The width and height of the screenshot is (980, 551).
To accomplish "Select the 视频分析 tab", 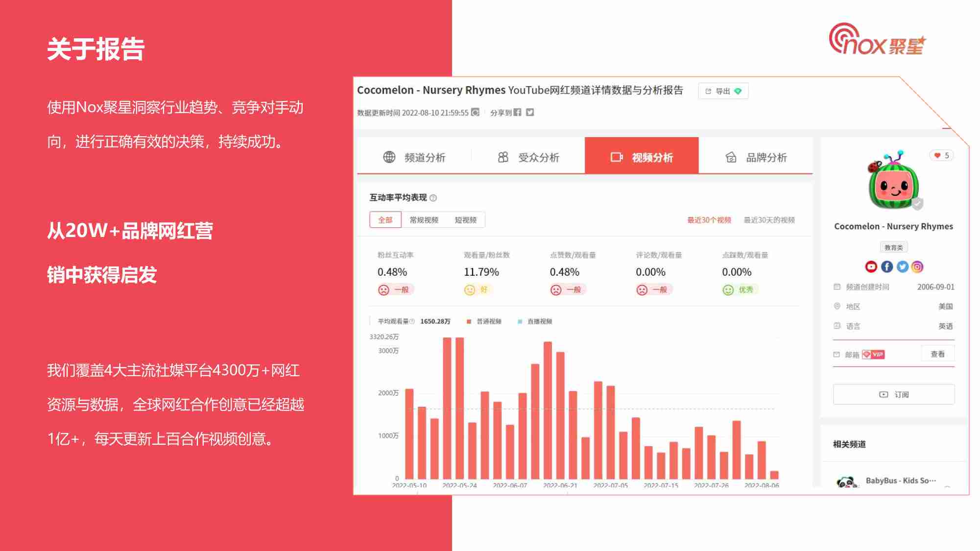I will [x=642, y=156].
